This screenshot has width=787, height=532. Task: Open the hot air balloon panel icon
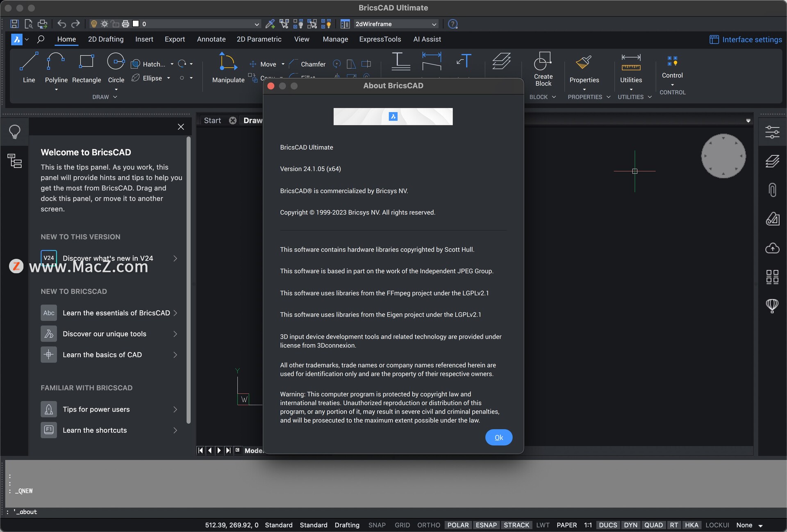click(x=772, y=306)
